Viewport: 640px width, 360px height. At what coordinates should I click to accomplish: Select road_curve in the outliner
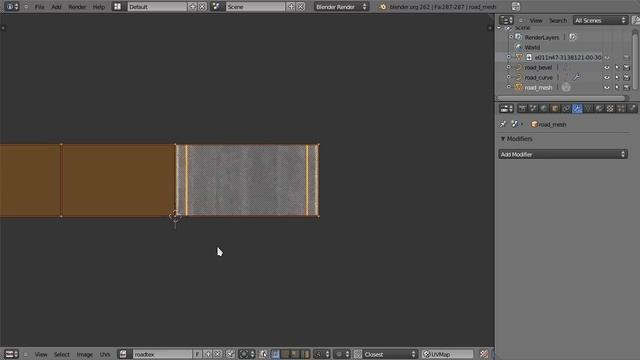[x=538, y=77]
